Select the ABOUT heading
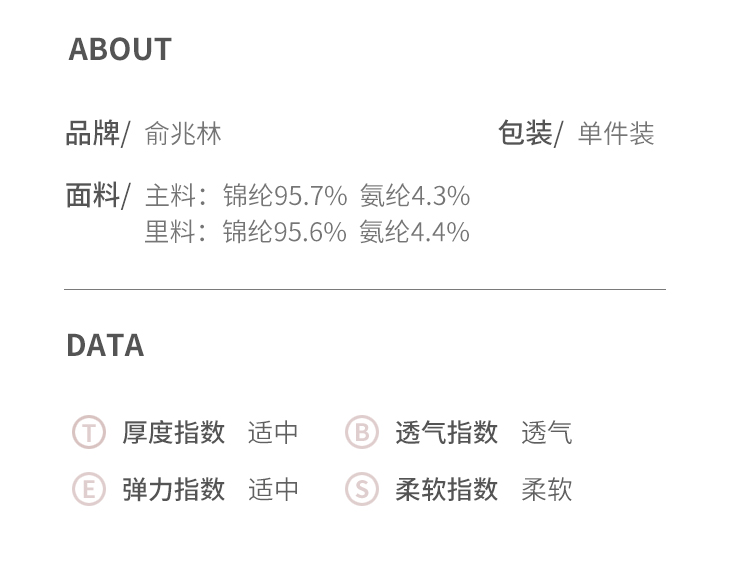The width and height of the screenshot is (750, 577). coord(120,49)
